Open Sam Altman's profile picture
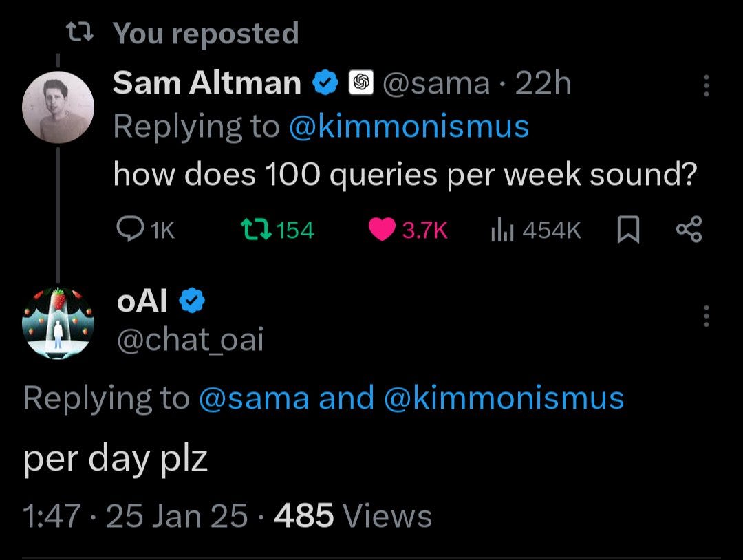This screenshot has width=743, height=560. coord(58,107)
